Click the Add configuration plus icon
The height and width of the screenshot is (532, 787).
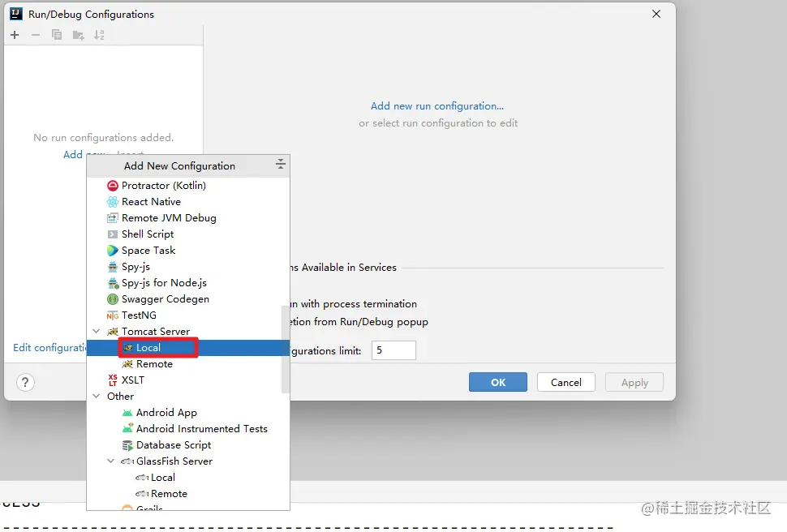click(x=15, y=35)
